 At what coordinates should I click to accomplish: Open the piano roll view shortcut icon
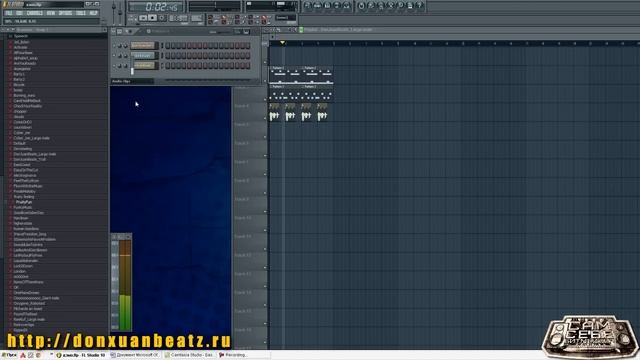tap(327, 5)
